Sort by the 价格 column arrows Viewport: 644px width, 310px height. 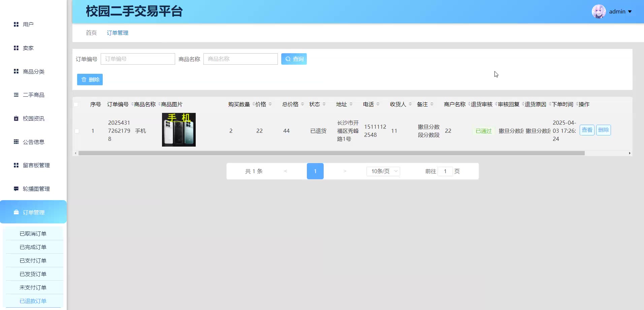coord(270,104)
